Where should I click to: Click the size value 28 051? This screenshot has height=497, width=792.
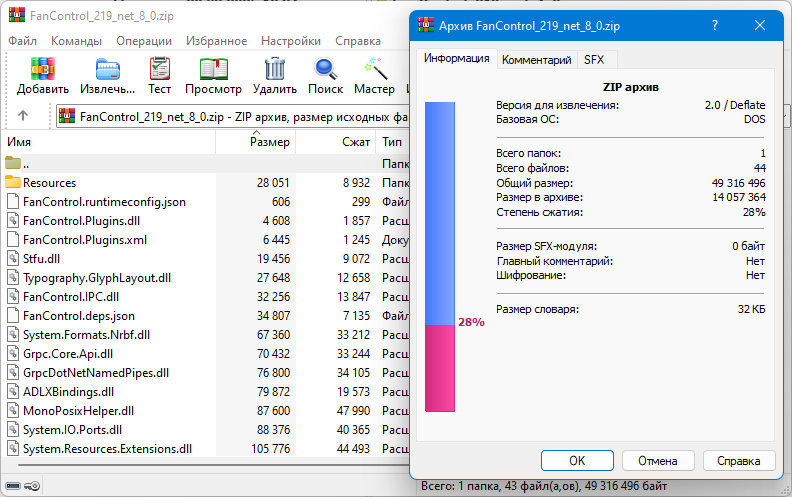pos(273,182)
